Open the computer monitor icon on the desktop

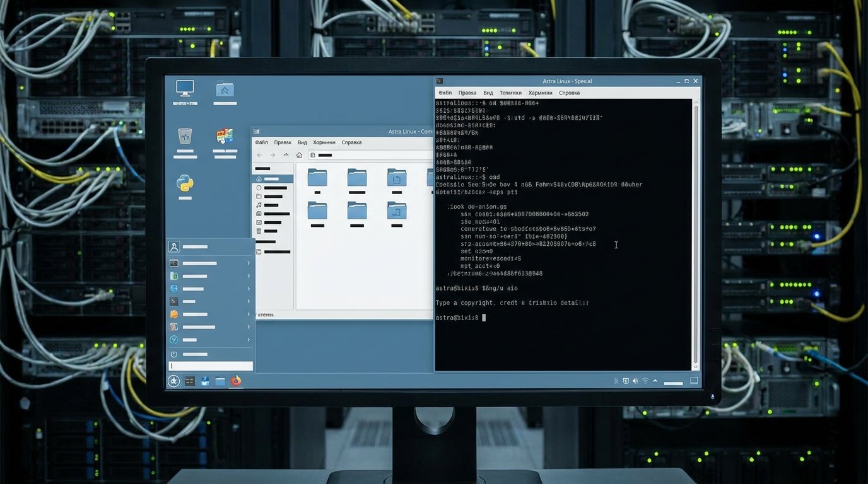click(x=185, y=88)
